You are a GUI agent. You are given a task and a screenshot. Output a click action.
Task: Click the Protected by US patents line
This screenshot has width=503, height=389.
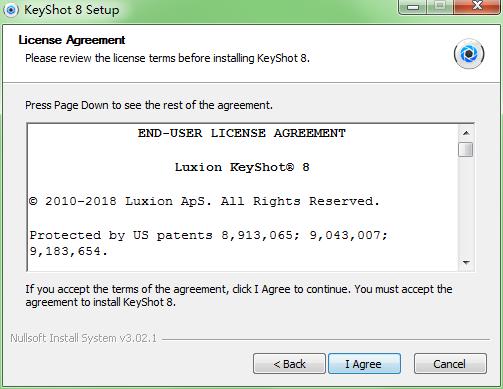coord(209,243)
